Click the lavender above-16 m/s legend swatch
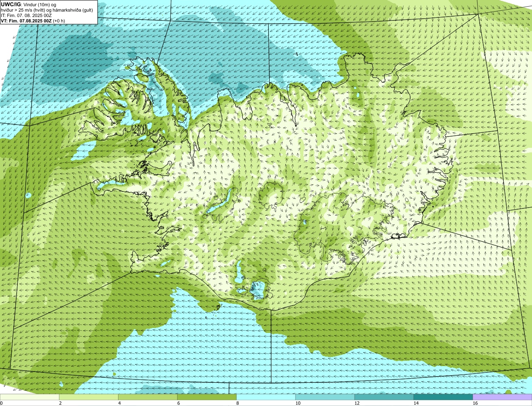 point(502,397)
